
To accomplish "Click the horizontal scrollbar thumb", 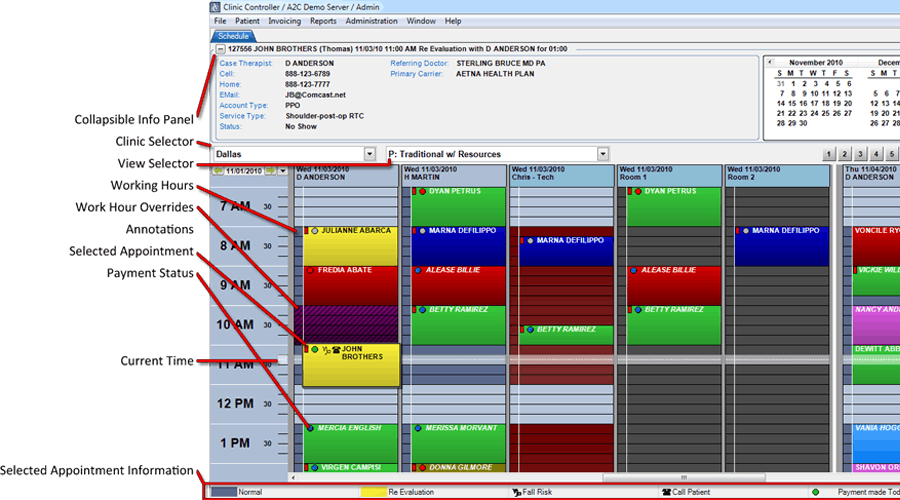I will pos(683,478).
